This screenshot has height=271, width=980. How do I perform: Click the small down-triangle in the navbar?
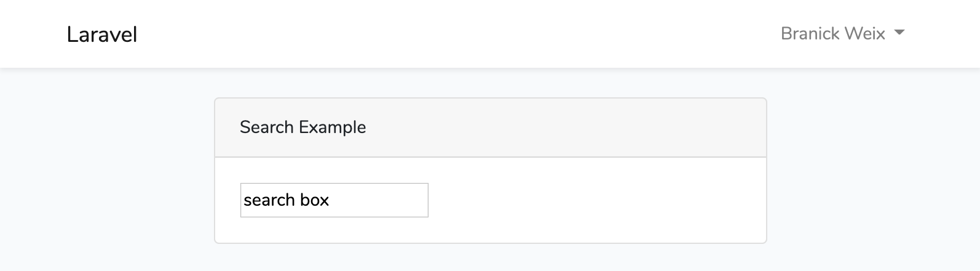899,33
